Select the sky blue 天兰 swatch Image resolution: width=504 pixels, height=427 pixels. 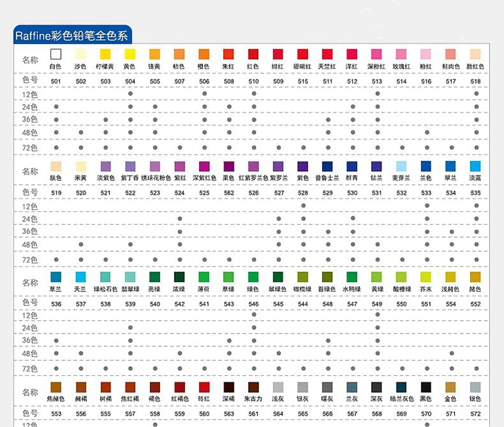click(81, 277)
